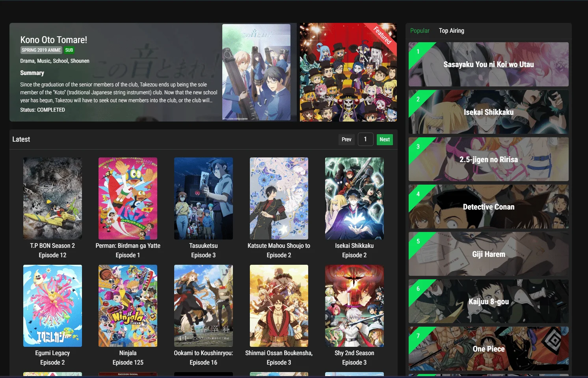Image resolution: width=588 pixels, height=378 pixels.
Task: Click Episode 16 under Ookami to Koushinryou
Action: pos(203,362)
